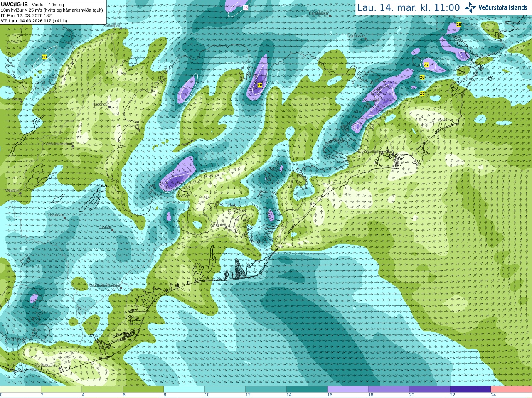Screen dimensions: 532x398
Task: Click the Setur station label
Action: (x=17, y=99)
